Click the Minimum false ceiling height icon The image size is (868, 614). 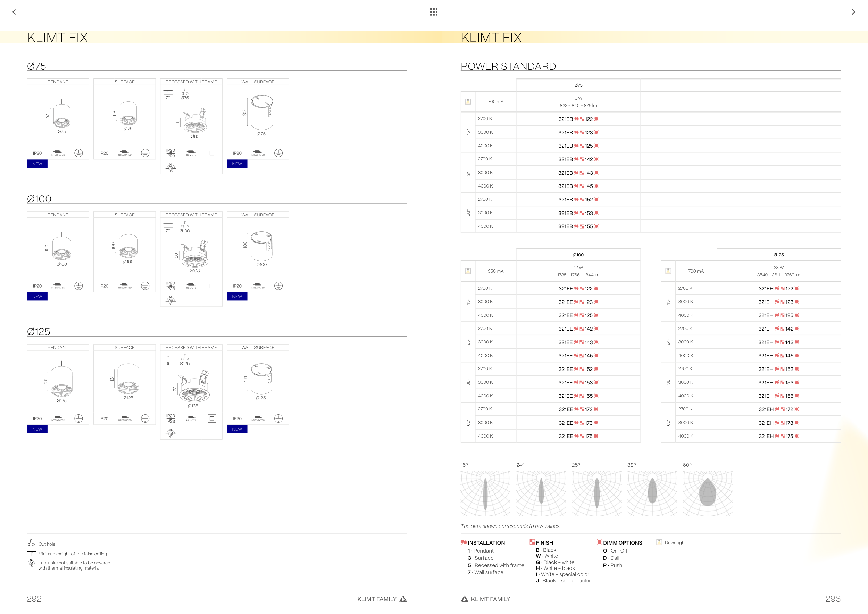(31, 553)
